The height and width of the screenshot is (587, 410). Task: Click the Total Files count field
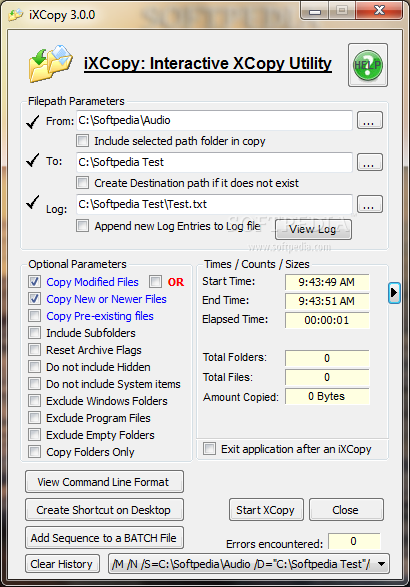pos(327,377)
